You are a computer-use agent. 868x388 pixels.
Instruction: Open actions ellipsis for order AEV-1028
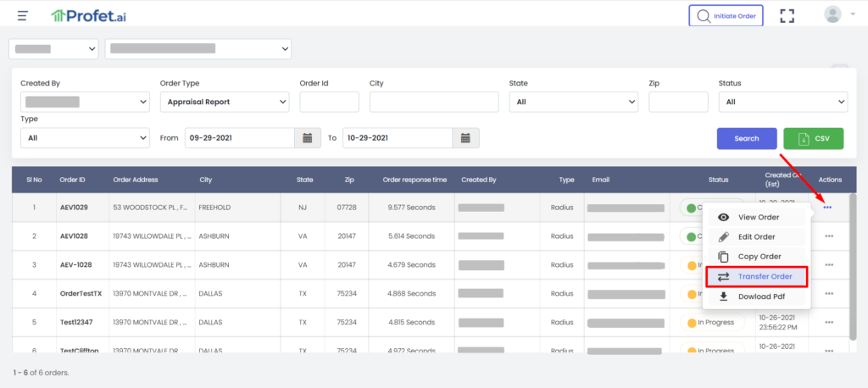pos(829,264)
